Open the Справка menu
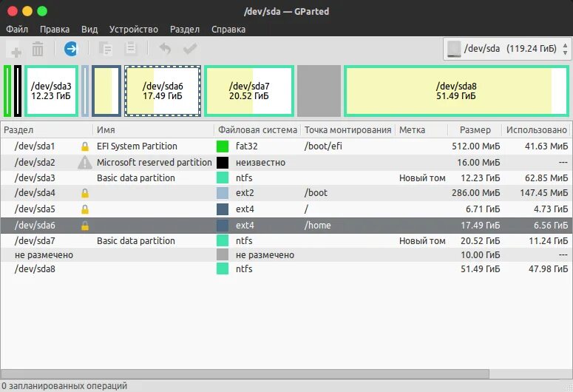The width and height of the screenshot is (573, 392). click(x=228, y=30)
